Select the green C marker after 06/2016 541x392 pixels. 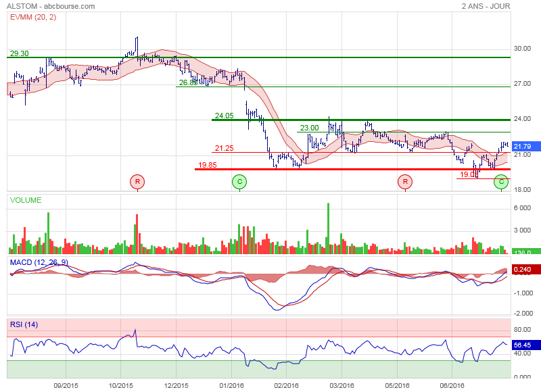point(501,182)
